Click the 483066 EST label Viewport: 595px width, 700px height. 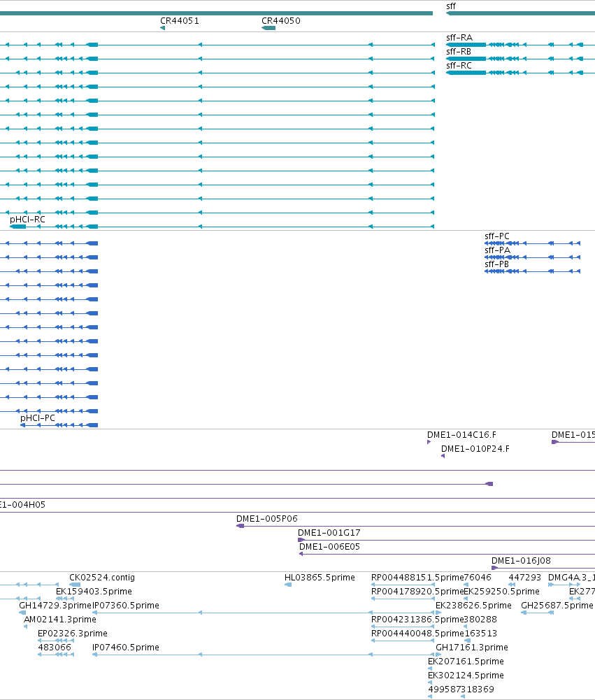pyautogui.click(x=55, y=648)
